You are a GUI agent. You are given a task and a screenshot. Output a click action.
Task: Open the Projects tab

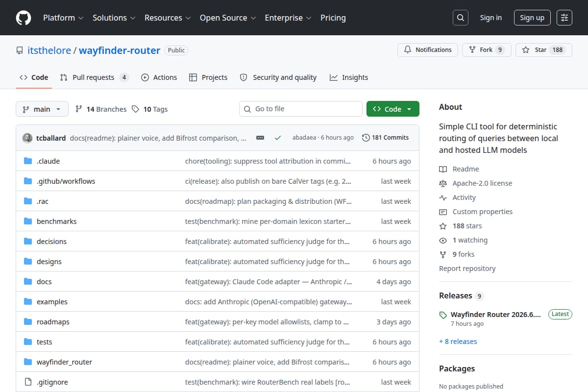[x=208, y=77]
